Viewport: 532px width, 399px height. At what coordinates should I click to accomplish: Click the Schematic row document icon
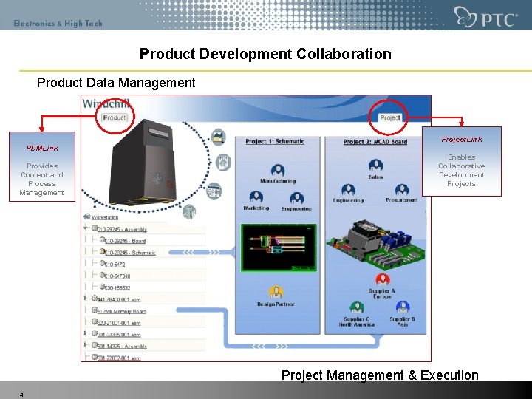coord(103,251)
